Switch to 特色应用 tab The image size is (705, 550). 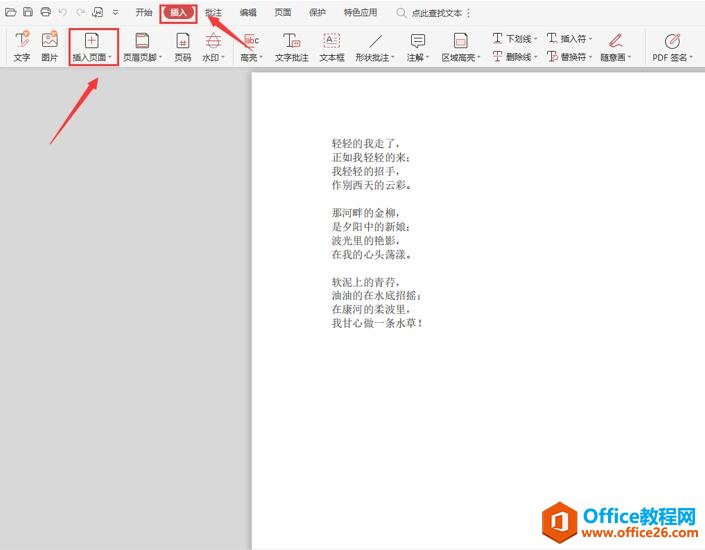pos(360,13)
